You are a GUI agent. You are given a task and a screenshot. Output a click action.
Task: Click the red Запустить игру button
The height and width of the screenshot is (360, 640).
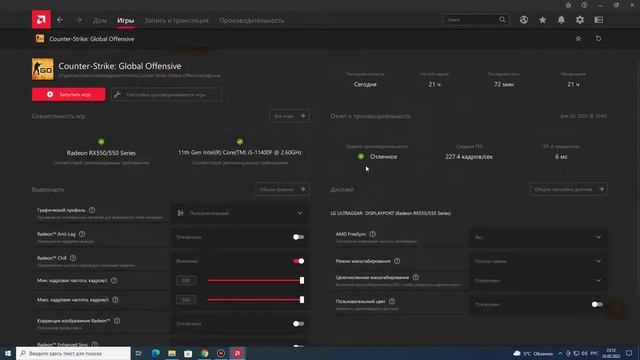pyautogui.click(x=69, y=94)
